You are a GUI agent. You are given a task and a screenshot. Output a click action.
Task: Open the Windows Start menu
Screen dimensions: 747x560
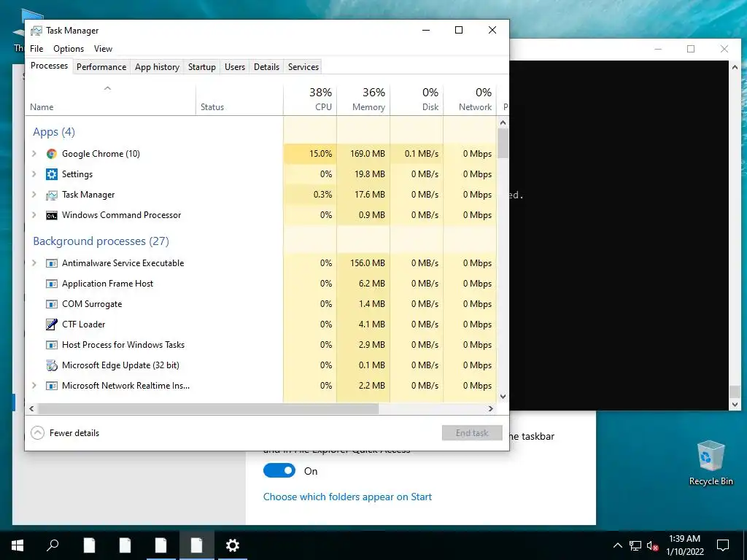(x=18, y=545)
